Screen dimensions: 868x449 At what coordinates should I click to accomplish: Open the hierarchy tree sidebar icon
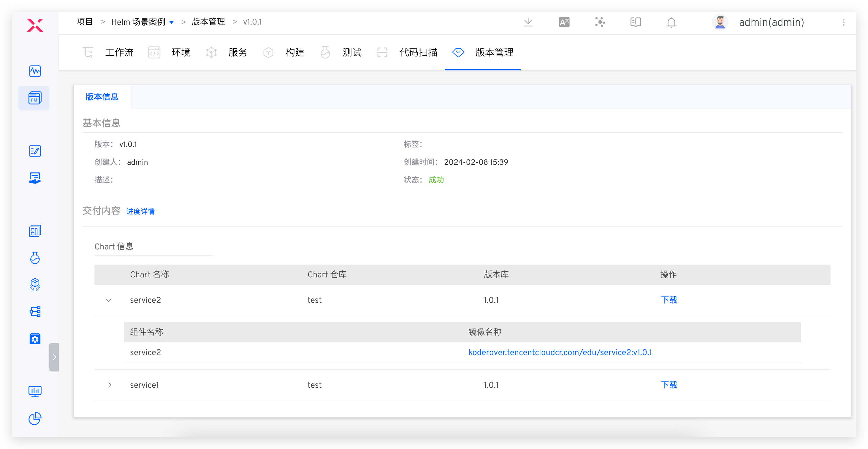(35, 312)
